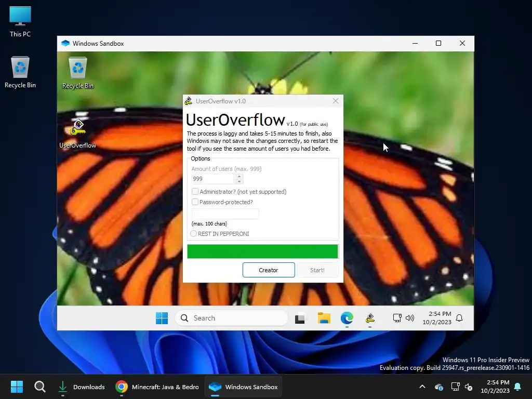Viewport: 532px width, 399px height.
Task: Minimize the Windows Sandbox window
Action: 415,44
